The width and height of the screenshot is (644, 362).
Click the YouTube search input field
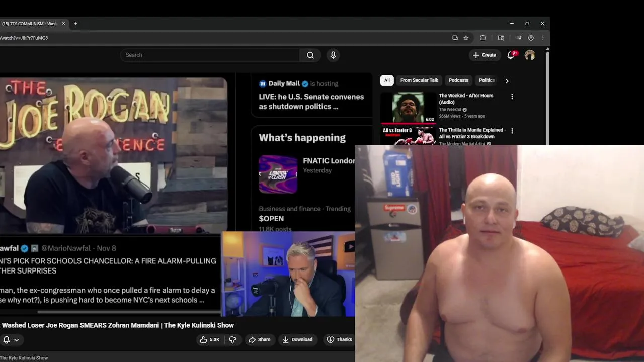(210, 55)
